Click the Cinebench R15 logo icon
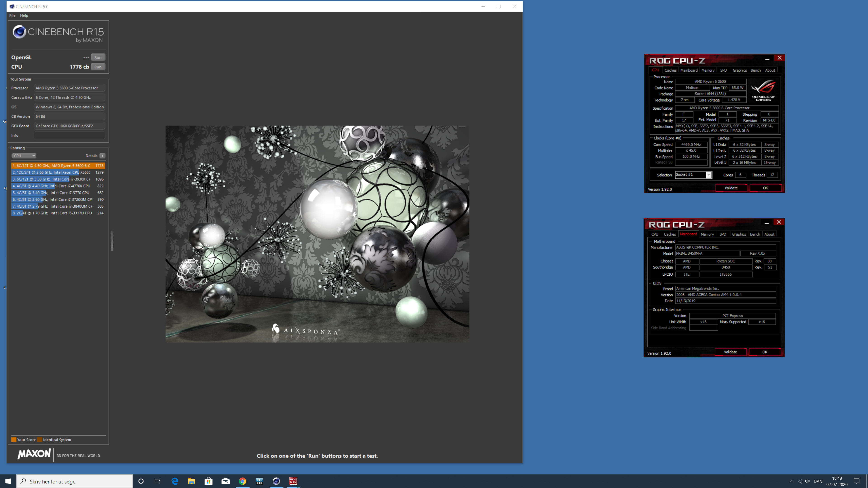 click(19, 32)
